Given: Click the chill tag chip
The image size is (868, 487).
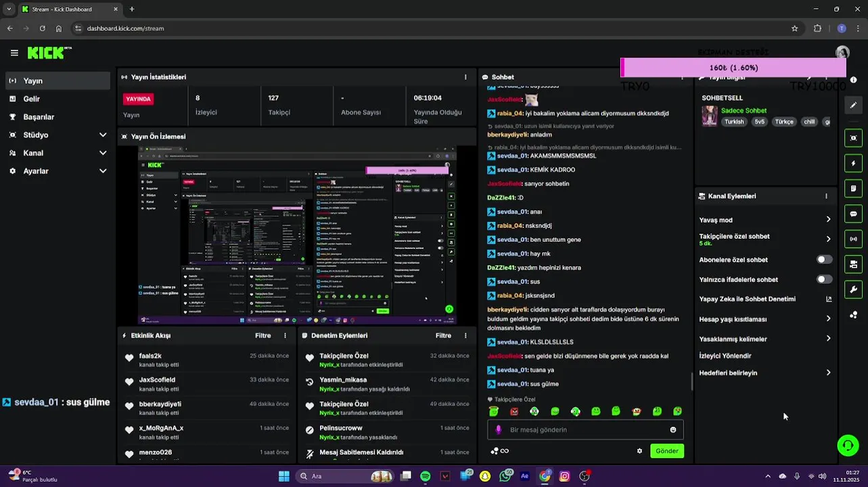Looking at the screenshot, I should click(x=809, y=122).
